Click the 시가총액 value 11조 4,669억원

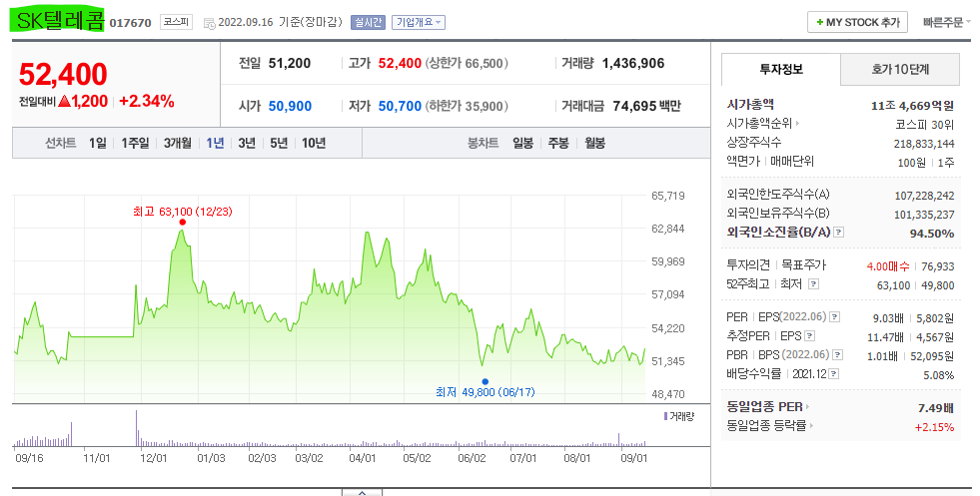click(912, 106)
